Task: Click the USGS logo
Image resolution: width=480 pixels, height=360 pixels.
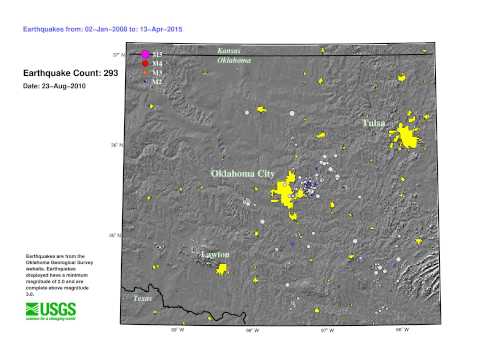Action: coord(51,311)
